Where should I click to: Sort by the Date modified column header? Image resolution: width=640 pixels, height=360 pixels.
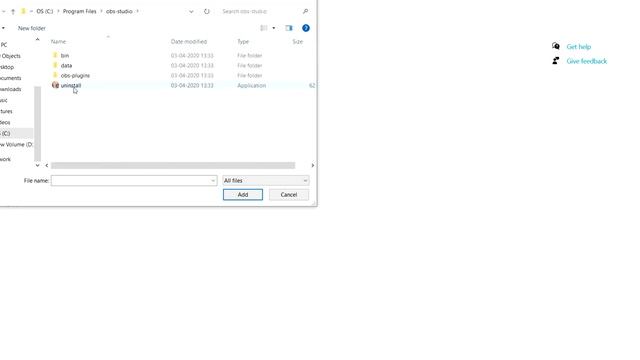tap(189, 42)
